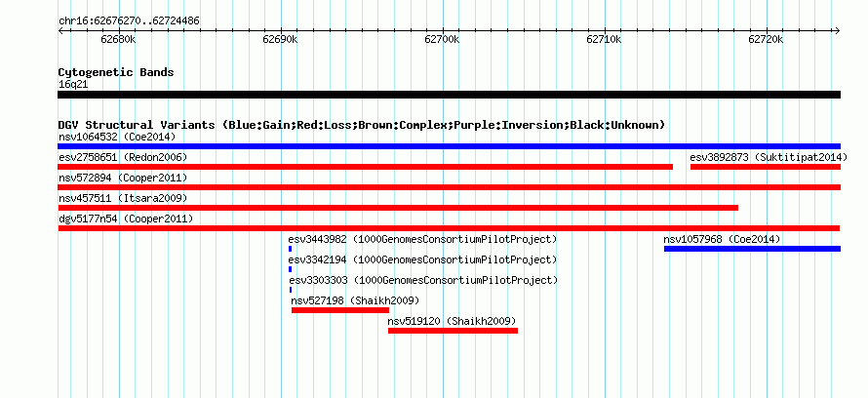Open esv3342194 1000Genomes variant label
The height and width of the screenshot is (398, 868).
click(422, 259)
